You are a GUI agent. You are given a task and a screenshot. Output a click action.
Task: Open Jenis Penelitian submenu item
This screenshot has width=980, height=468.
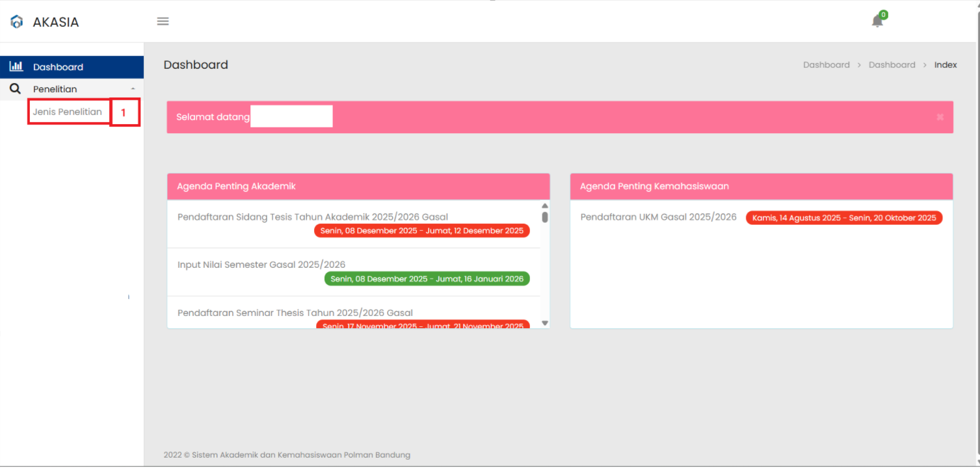point(68,112)
